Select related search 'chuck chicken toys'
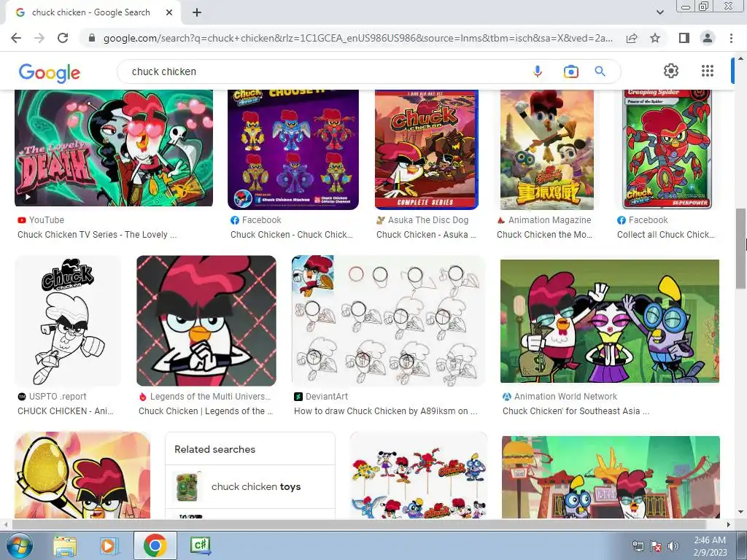This screenshot has width=747, height=560. (x=250, y=486)
